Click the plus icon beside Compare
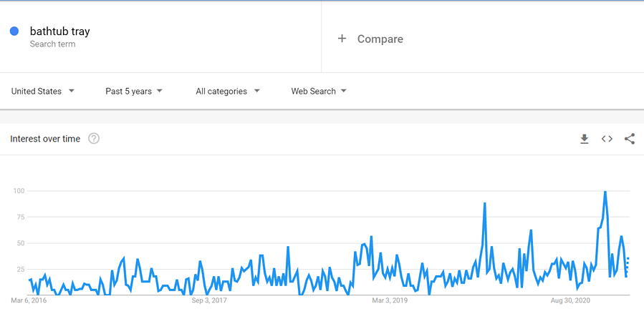Viewport: 644px width, 314px height. point(342,39)
